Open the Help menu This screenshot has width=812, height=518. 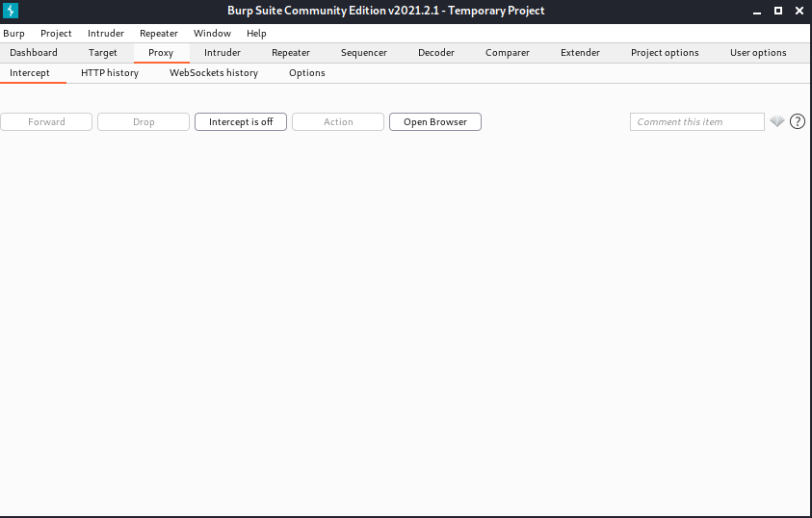(256, 34)
